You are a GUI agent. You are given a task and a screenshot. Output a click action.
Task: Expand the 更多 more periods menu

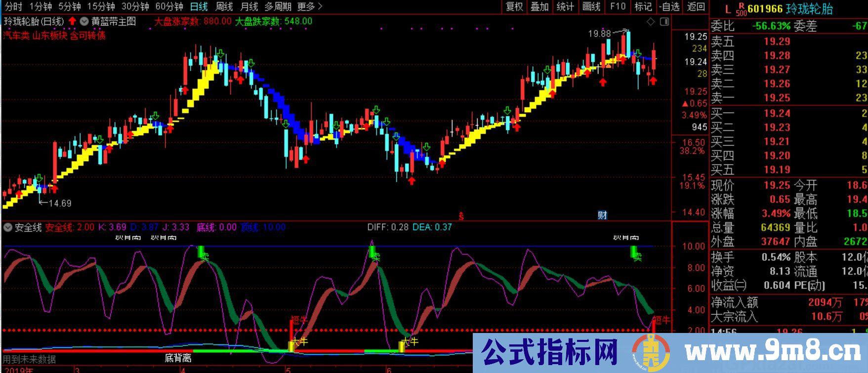click(x=310, y=6)
